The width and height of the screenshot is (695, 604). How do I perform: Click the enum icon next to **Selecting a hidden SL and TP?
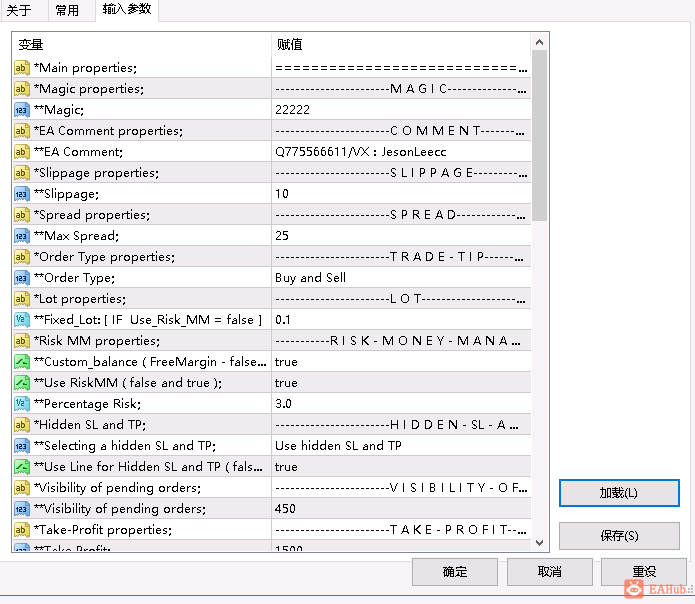coord(21,446)
